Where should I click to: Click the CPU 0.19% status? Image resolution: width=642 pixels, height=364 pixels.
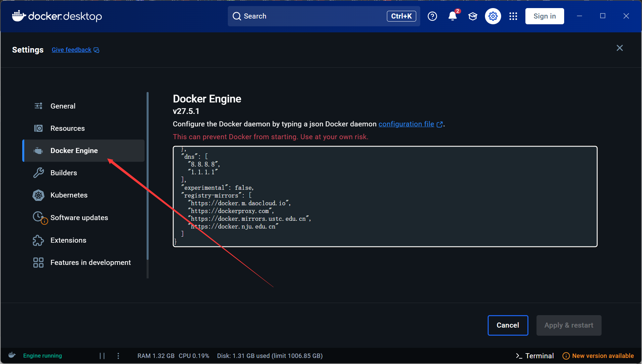pyautogui.click(x=194, y=356)
